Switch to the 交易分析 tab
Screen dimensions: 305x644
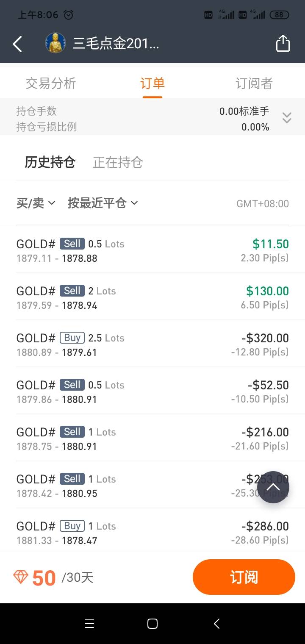click(x=51, y=83)
